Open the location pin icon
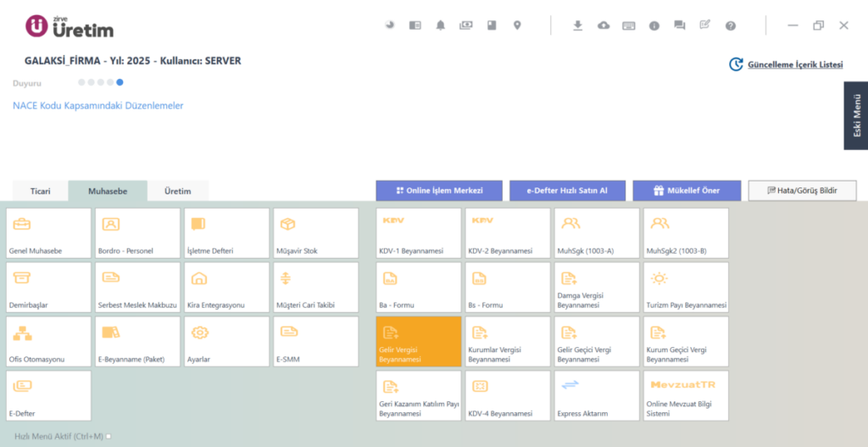This screenshot has width=868, height=447. click(x=517, y=25)
